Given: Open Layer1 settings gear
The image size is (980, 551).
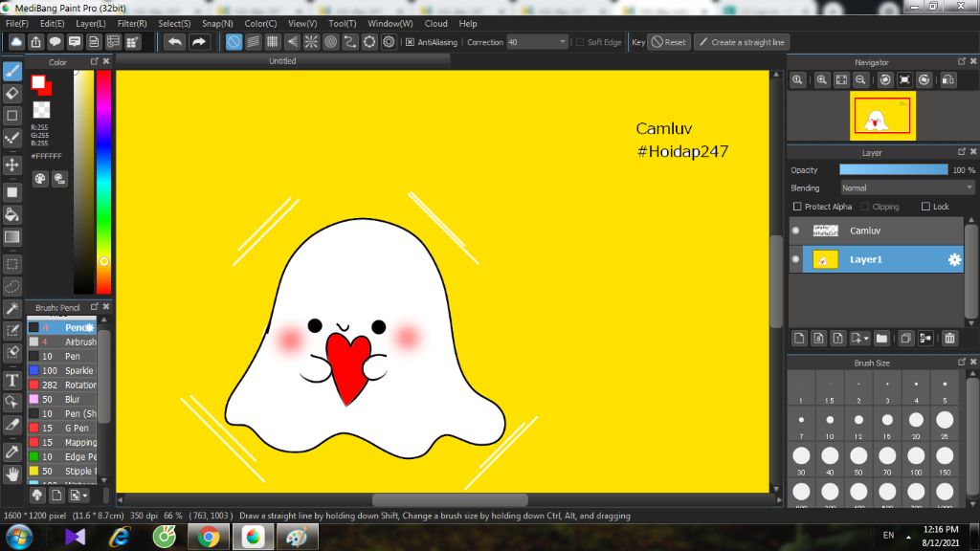Looking at the screenshot, I should pyautogui.click(x=954, y=259).
